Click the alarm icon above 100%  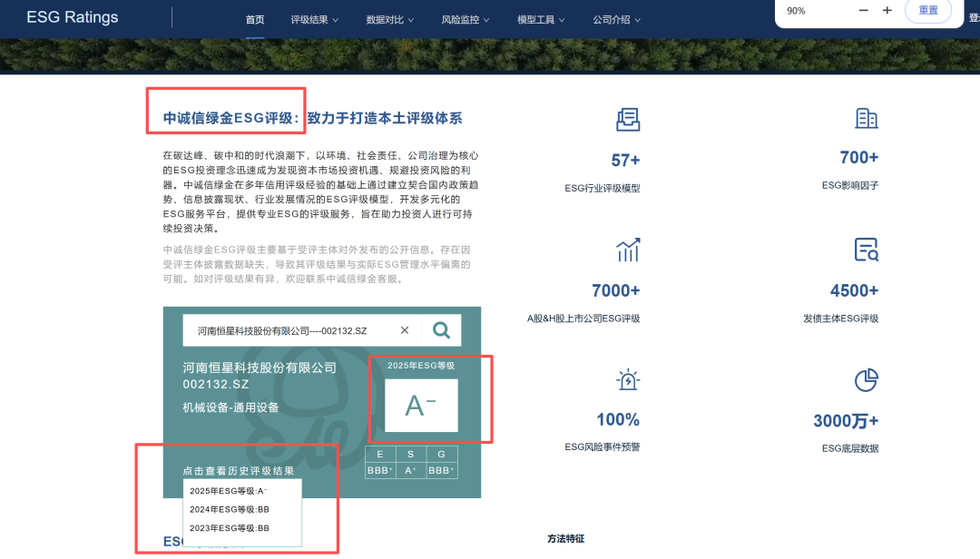(x=628, y=379)
